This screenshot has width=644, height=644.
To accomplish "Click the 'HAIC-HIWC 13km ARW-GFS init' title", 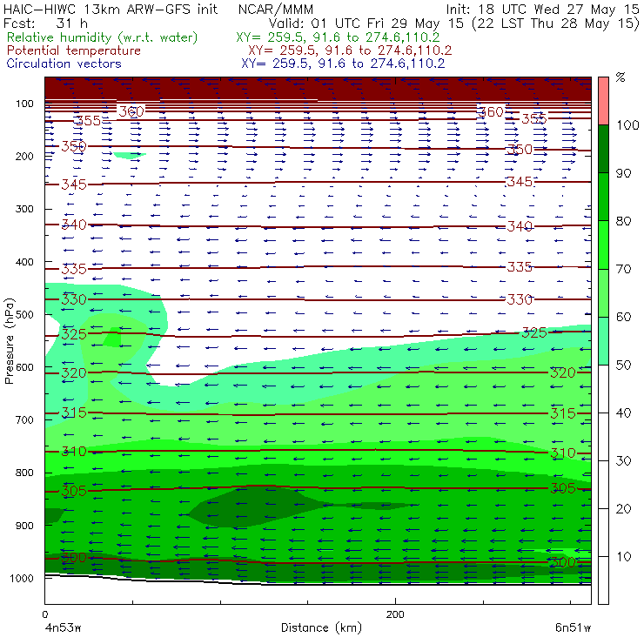I will tap(111, 10).
